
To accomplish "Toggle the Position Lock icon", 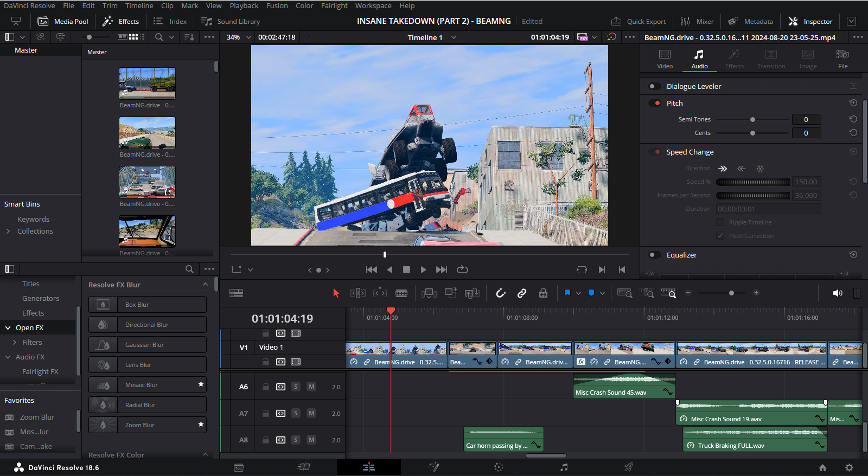I will (x=543, y=293).
